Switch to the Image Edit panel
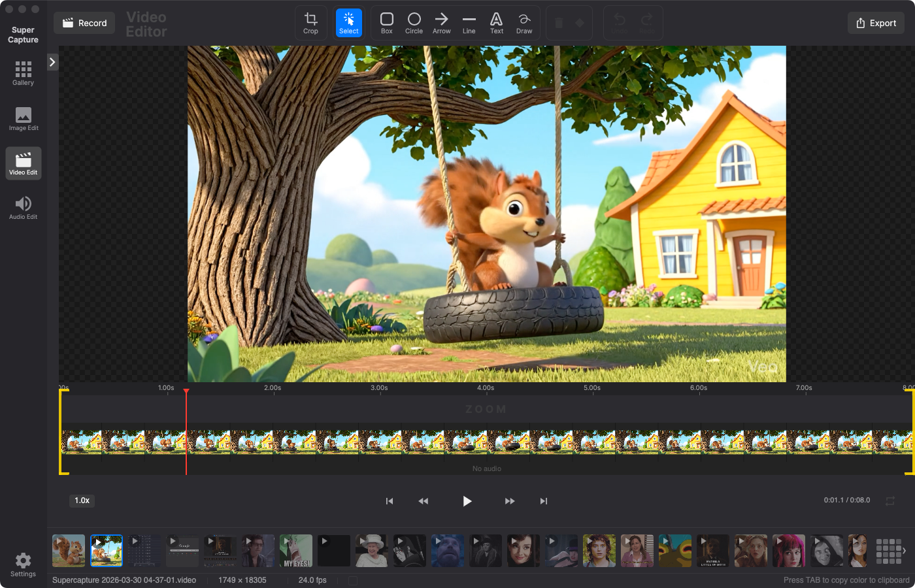 point(23,118)
